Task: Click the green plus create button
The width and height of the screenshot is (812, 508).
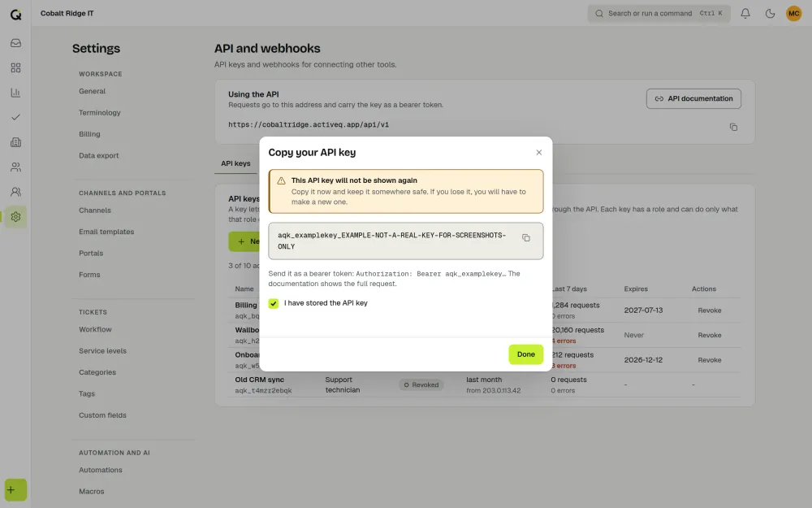Action: pos(15,490)
